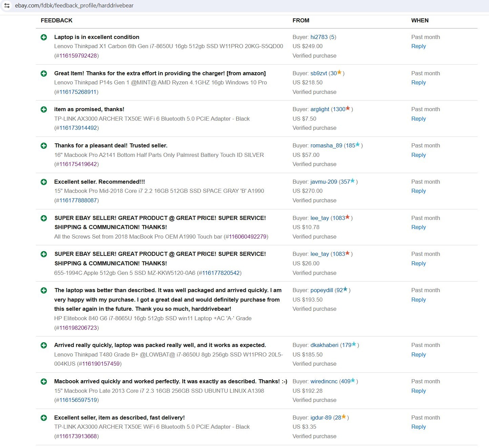Open item number 116060492279
Image resolution: width=489 pixels, height=448 pixels.
click(248, 237)
